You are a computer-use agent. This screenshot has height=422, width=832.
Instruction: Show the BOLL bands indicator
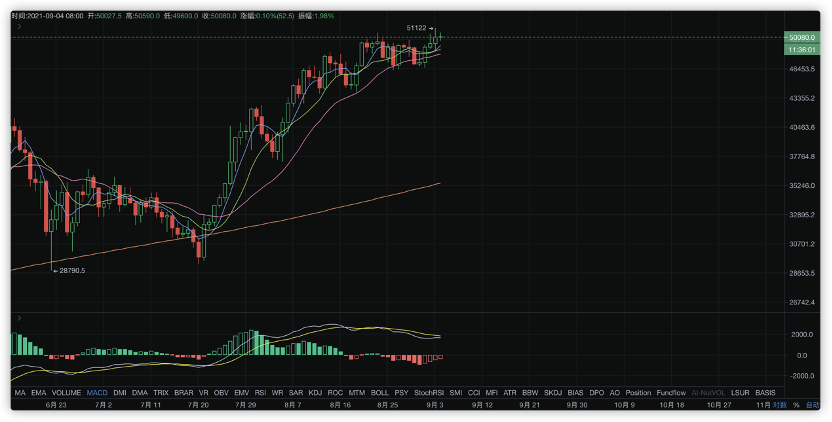tap(380, 393)
